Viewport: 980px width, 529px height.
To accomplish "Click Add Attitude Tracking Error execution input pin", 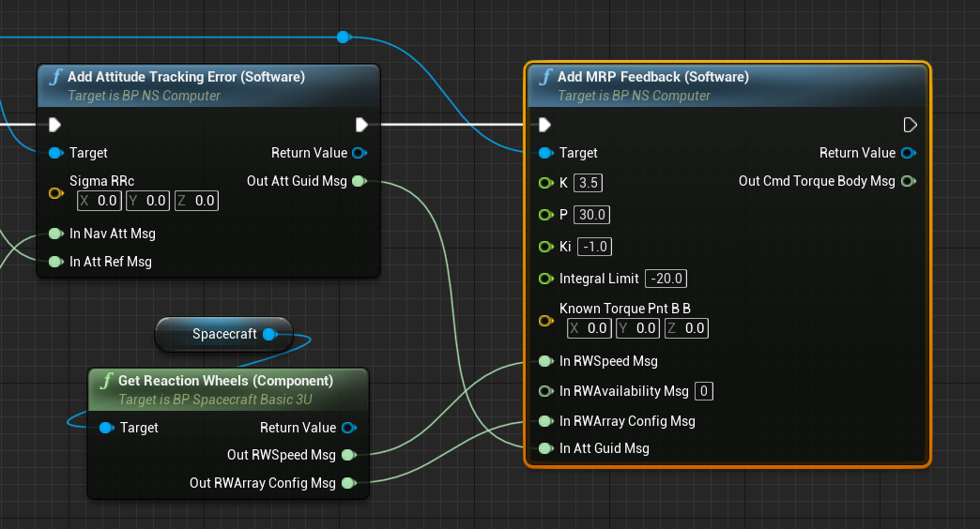I will click(x=55, y=125).
